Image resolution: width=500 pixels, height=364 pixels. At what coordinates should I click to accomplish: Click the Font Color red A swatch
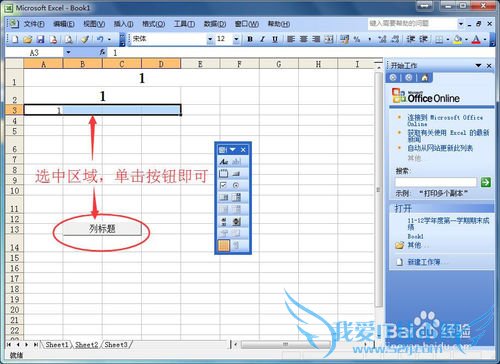pyautogui.click(x=476, y=39)
